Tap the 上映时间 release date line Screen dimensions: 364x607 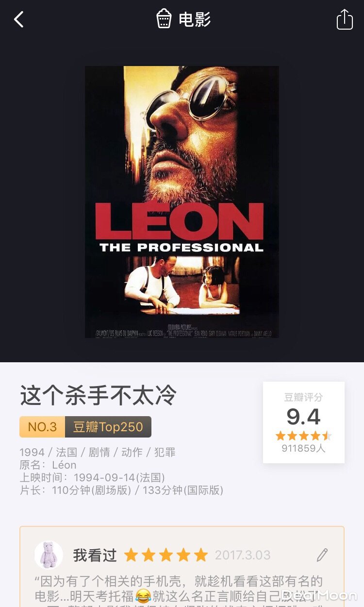(92, 477)
